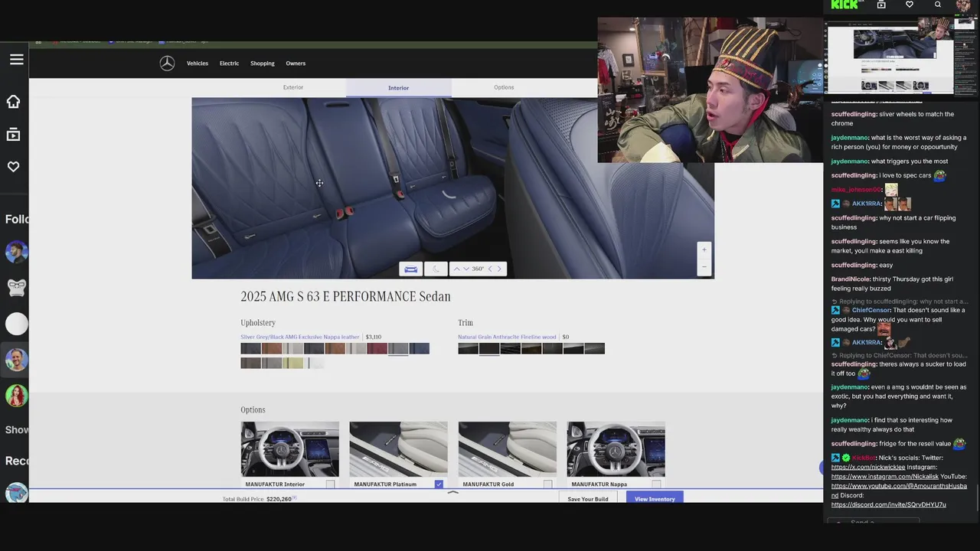Viewport: 980px width, 551px height.
Task: Rotate the 360° view down
Action: pos(466,269)
